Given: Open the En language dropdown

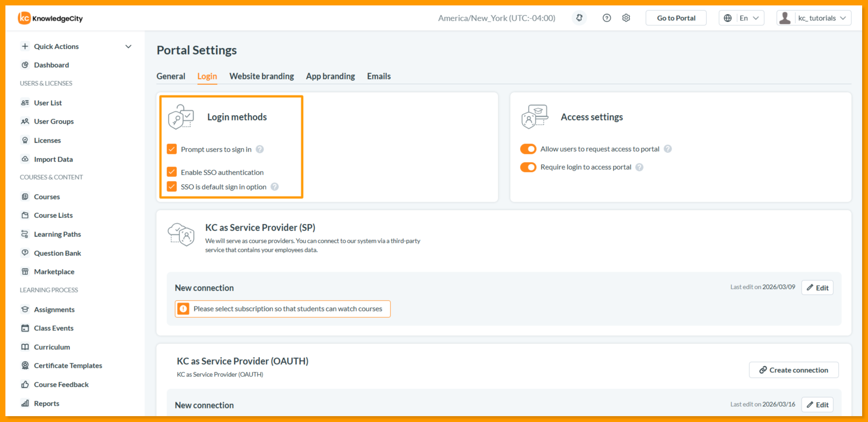Looking at the screenshot, I should 742,18.
